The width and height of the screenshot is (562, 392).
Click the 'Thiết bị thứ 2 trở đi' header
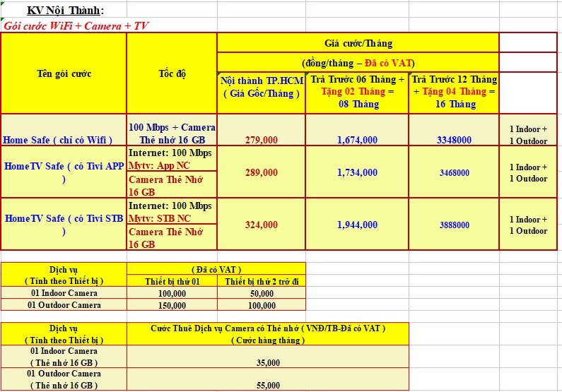(262, 281)
